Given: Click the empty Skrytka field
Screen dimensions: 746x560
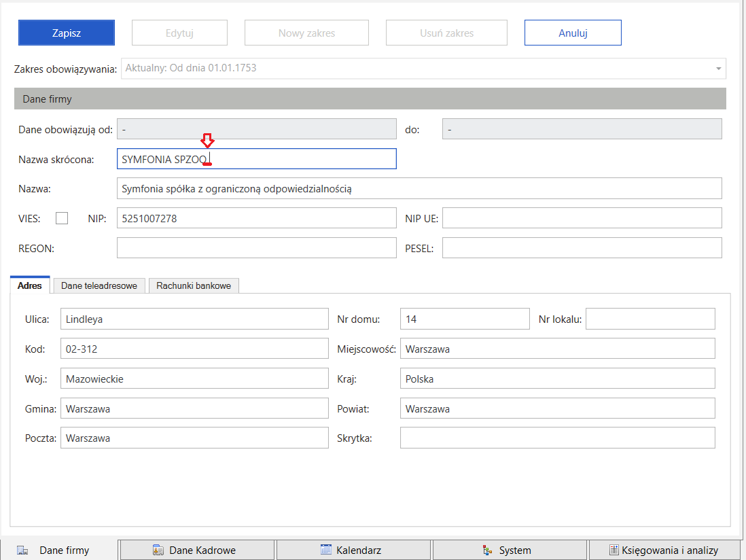Looking at the screenshot, I should (558, 438).
